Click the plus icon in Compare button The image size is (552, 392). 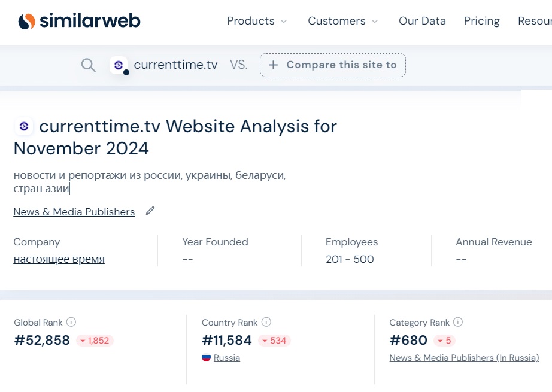[x=273, y=65]
